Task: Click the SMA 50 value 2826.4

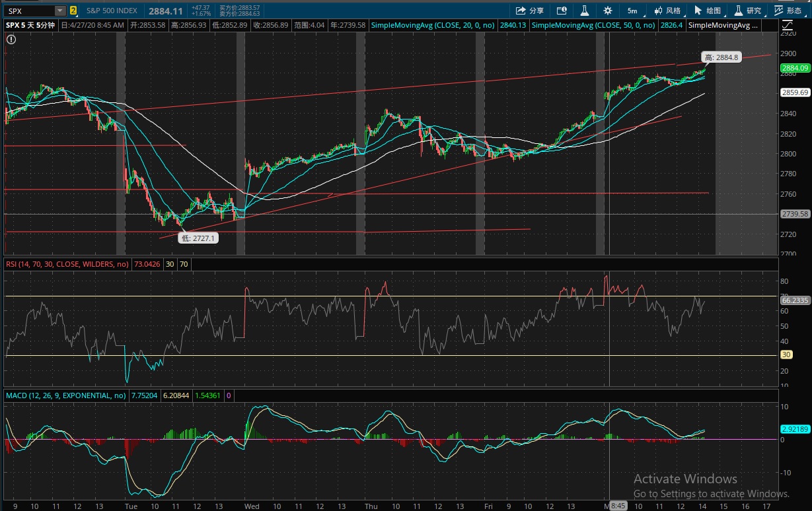Action: [x=671, y=25]
